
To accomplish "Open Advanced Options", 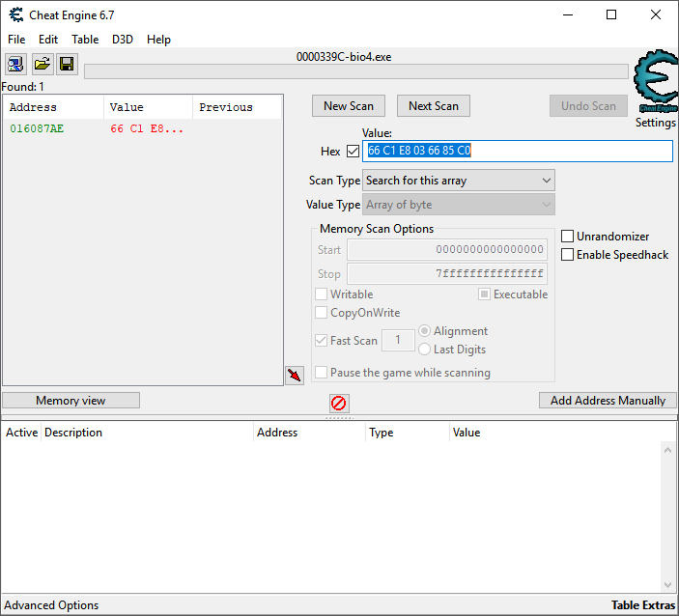I will pyautogui.click(x=51, y=605).
